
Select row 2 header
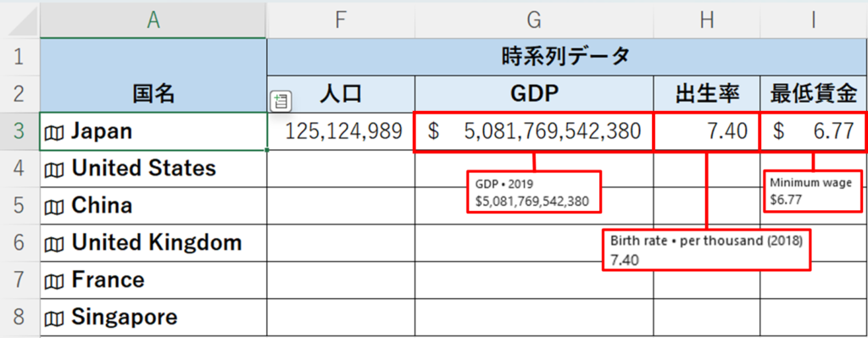pos(20,94)
